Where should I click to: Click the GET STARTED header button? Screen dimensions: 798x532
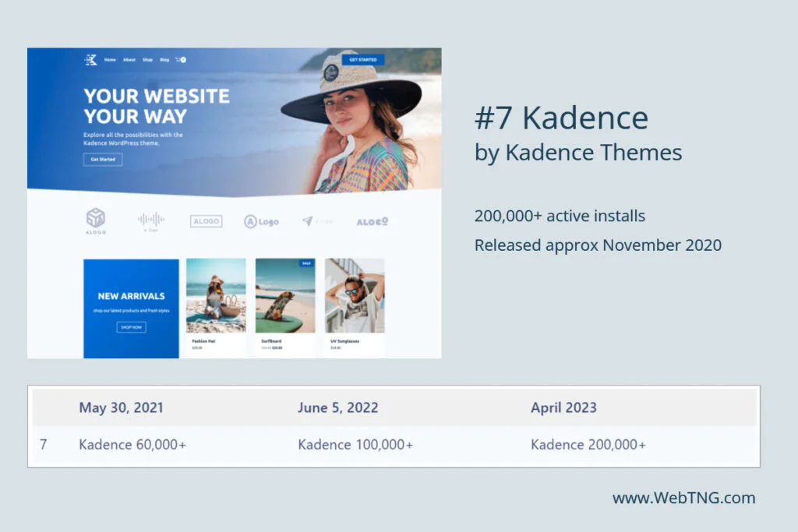365,60
